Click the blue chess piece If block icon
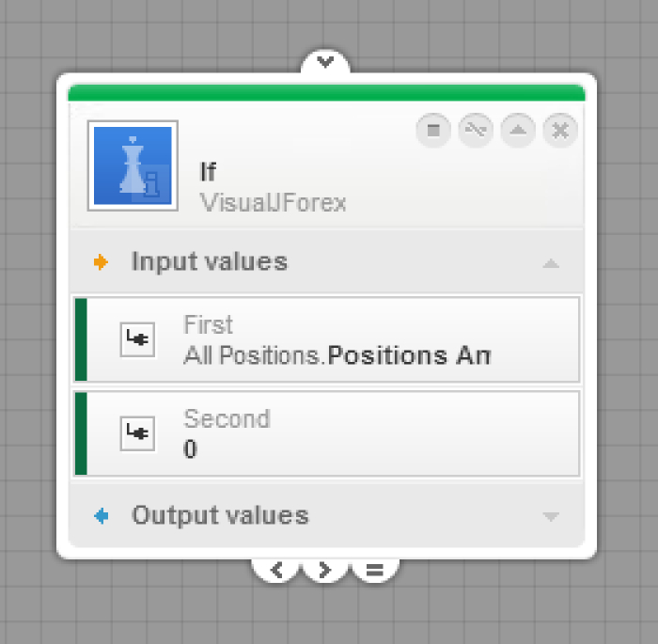The width and height of the screenshot is (658, 644). click(133, 165)
